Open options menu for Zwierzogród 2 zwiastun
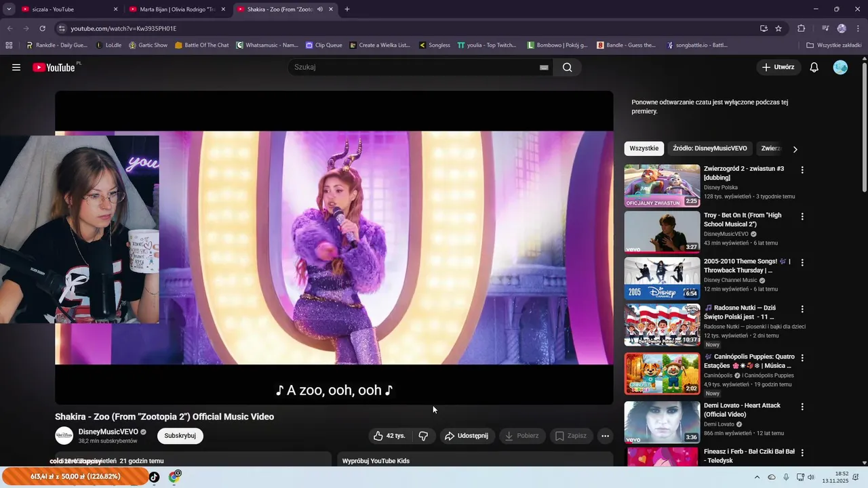 (x=802, y=170)
